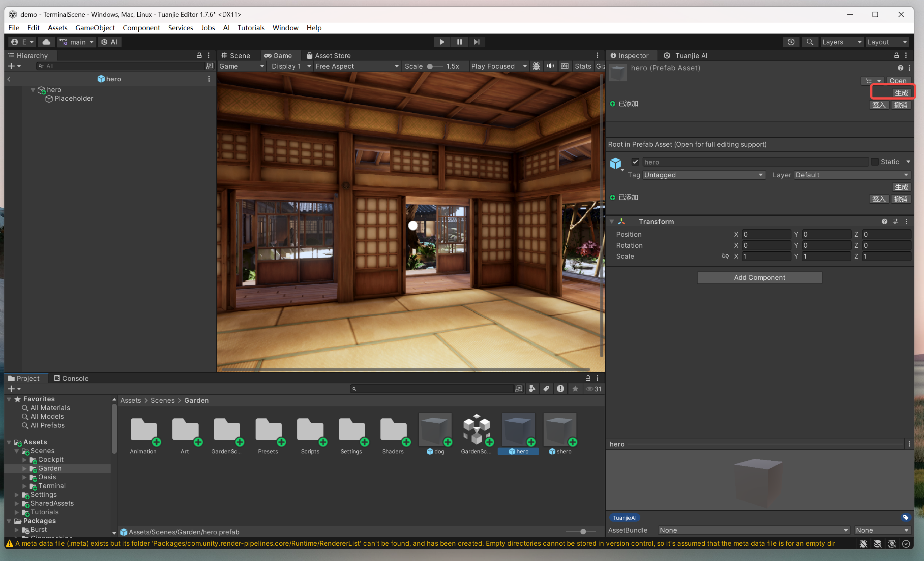Open the Component menu
Viewport: 924px width, 561px height.
[141, 28]
